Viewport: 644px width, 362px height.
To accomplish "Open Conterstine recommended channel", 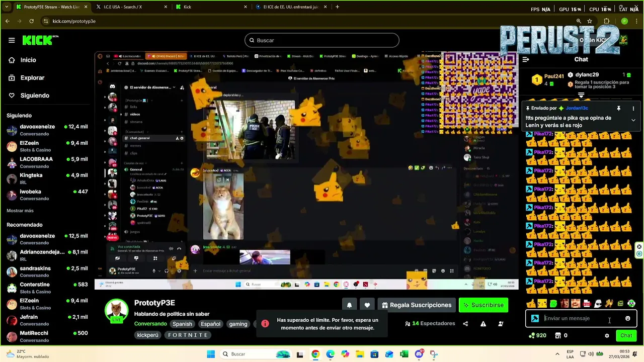I will [47, 288].
